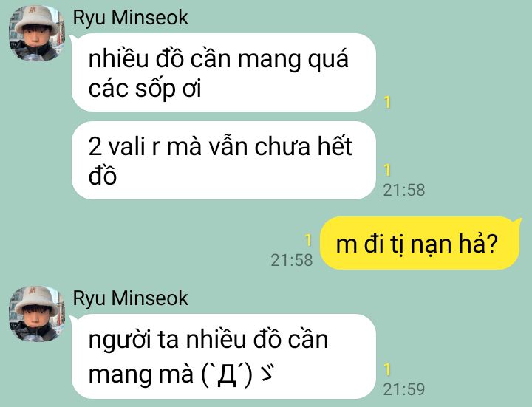Tap the 21:59 timestamp on last message

pyautogui.click(x=403, y=389)
